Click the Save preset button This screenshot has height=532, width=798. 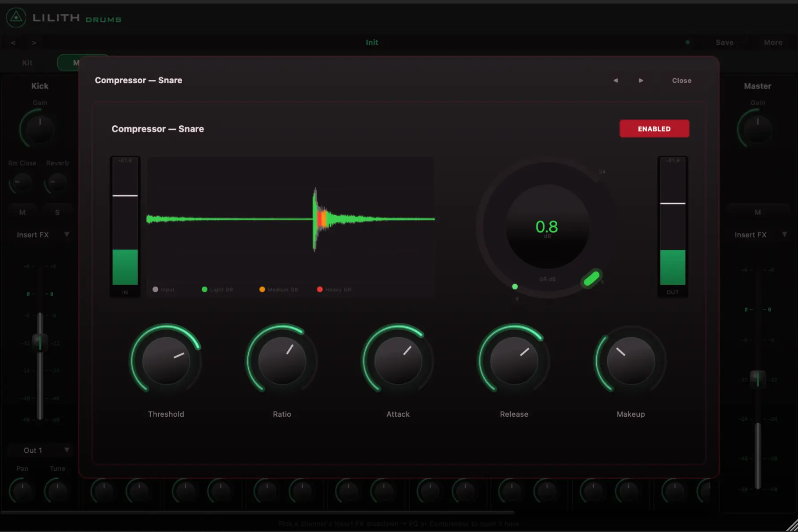tap(724, 43)
